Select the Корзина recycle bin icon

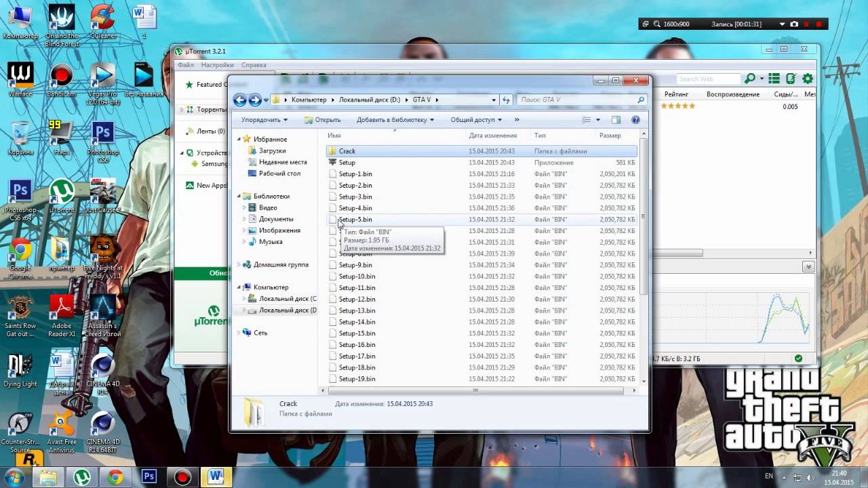(x=20, y=138)
